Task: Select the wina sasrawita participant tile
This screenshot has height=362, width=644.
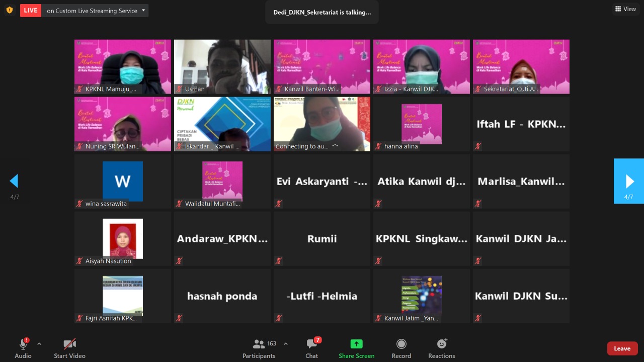Action: click(123, 182)
